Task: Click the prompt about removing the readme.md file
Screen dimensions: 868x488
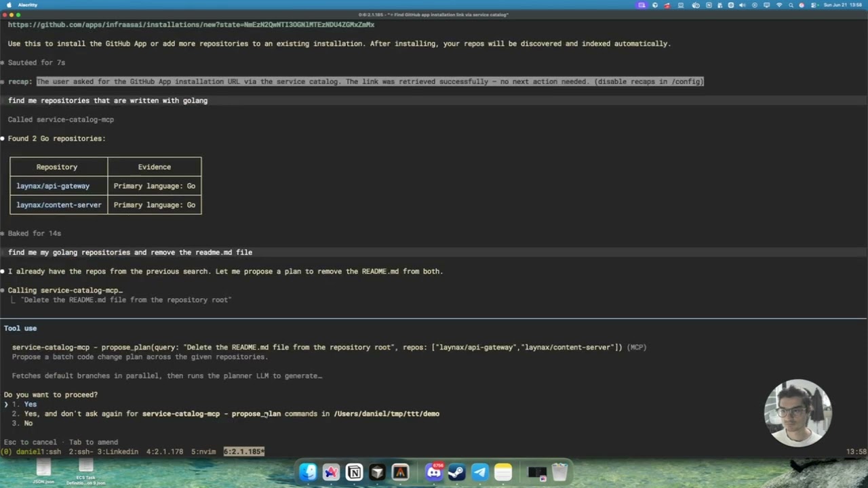Action: point(130,252)
